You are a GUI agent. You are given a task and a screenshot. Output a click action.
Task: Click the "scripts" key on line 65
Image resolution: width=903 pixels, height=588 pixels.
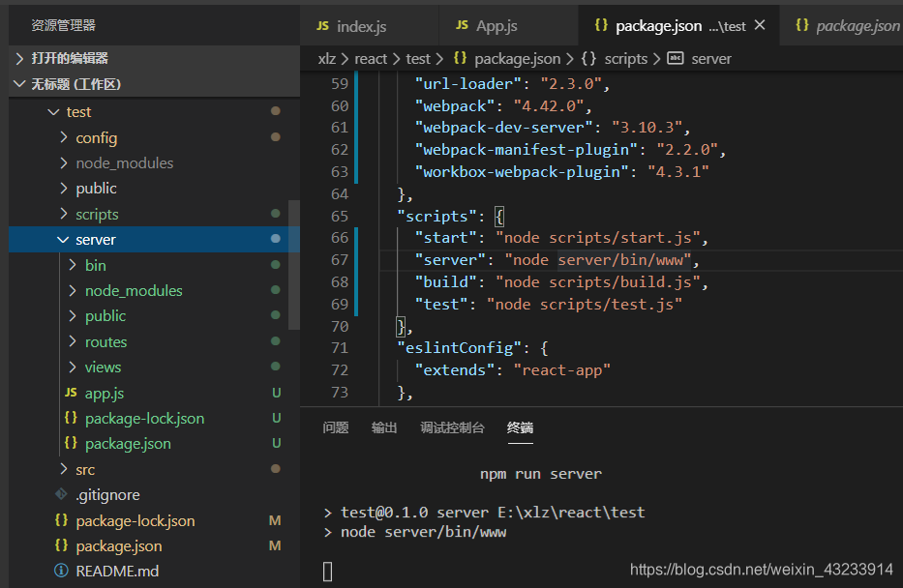tap(436, 217)
